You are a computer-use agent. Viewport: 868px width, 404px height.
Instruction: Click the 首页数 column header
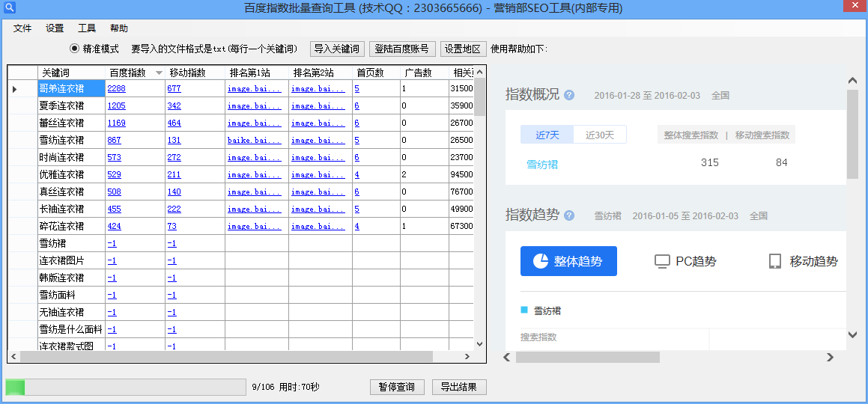point(377,73)
